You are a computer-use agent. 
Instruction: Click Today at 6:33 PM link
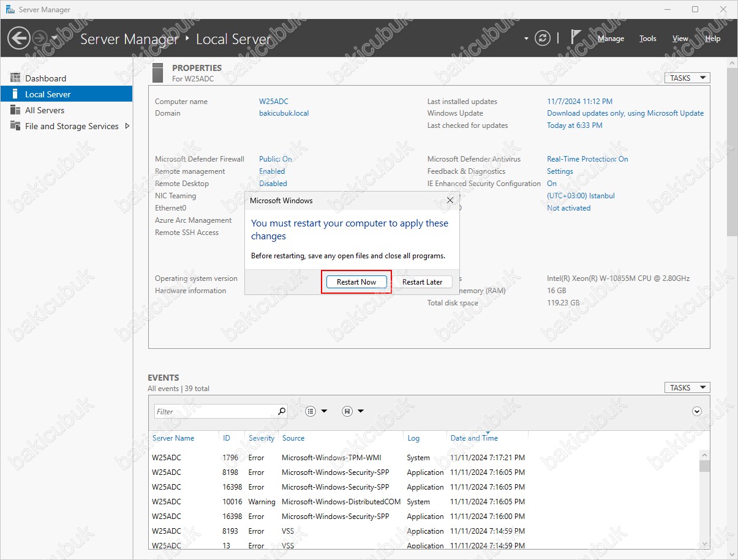[x=574, y=125]
